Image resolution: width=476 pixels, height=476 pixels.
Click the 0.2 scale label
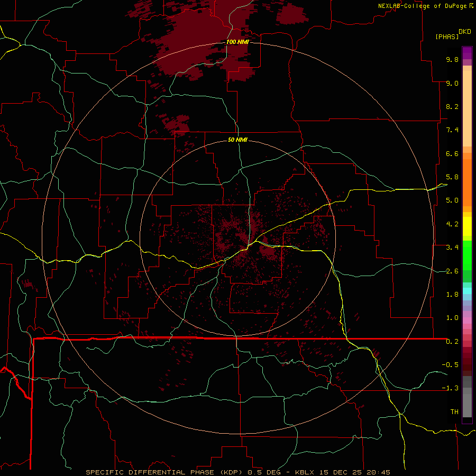pyautogui.click(x=452, y=342)
